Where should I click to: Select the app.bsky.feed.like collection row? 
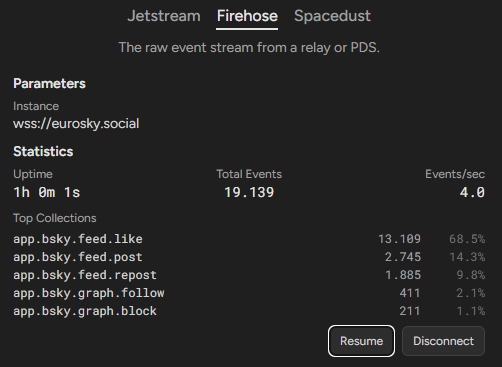click(249, 239)
